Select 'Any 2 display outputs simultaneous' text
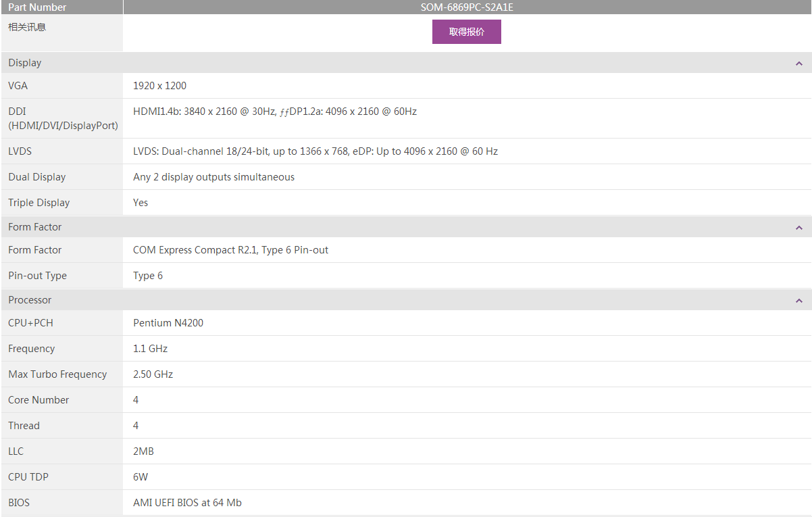The width and height of the screenshot is (812, 517). tap(213, 177)
